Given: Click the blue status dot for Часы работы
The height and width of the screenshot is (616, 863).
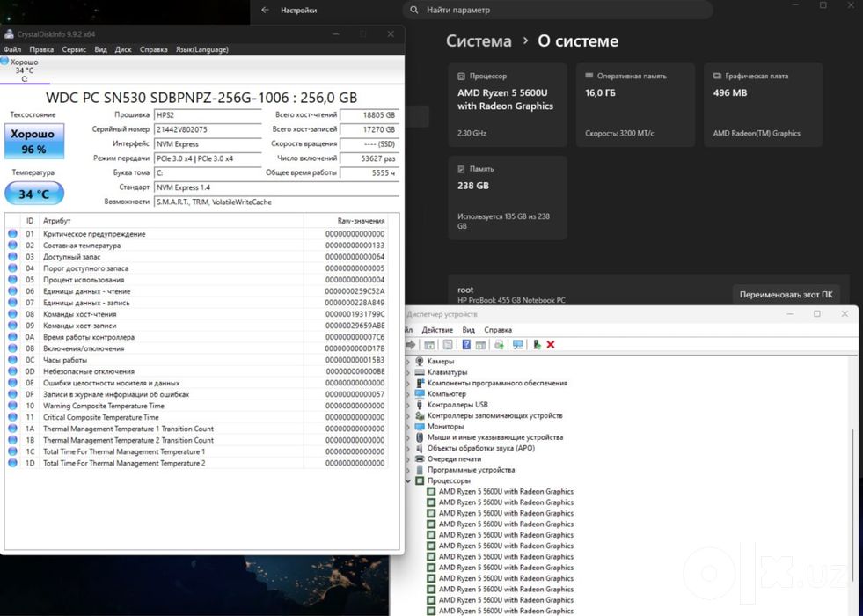Looking at the screenshot, I should tap(12, 360).
